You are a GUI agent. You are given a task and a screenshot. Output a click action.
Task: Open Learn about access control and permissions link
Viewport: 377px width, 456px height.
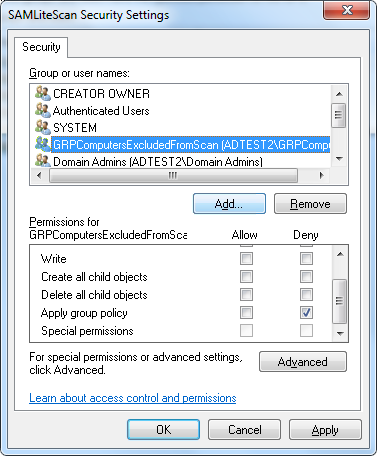[x=133, y=398]
